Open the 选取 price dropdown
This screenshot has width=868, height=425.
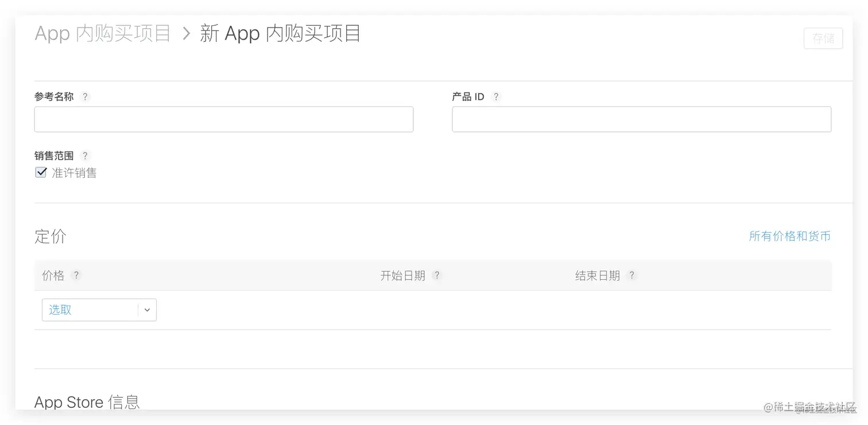[x=99, y=310]
